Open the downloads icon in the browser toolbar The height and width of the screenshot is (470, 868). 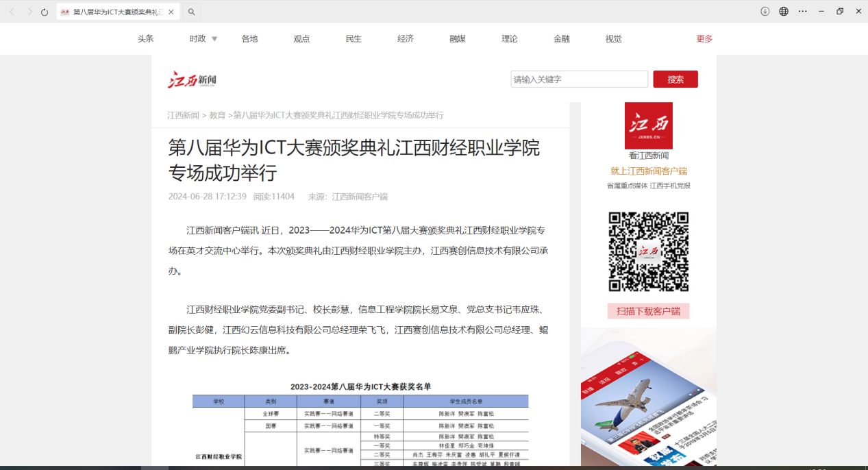[x=765, y=12]
